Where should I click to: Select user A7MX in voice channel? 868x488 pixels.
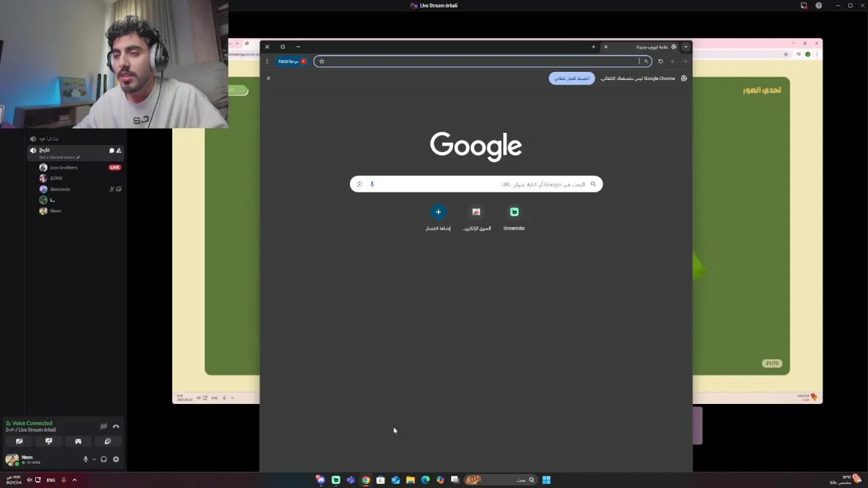[x=56, y=178]
